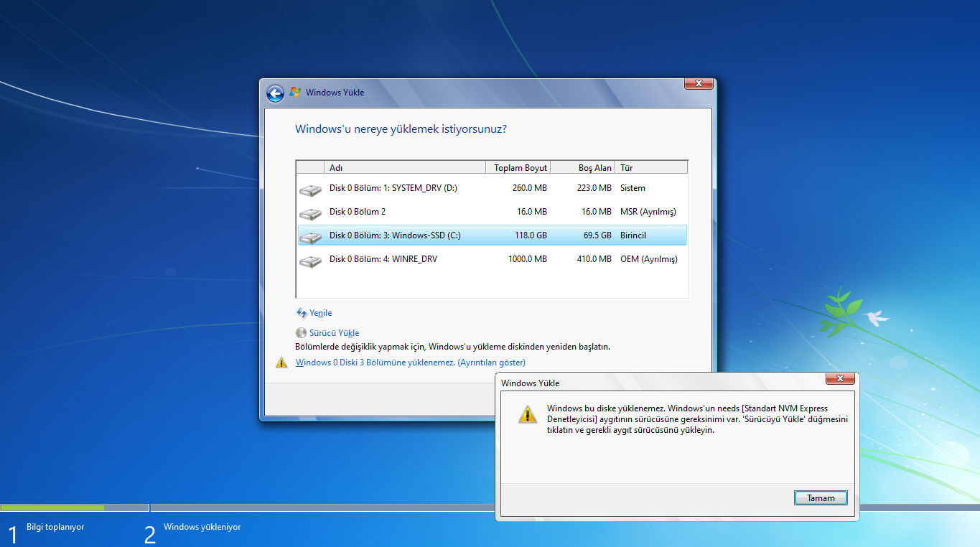Click the '69.5 GB' free space cell
This screenshot has height=547, width=980.
[x=598, y=235]
